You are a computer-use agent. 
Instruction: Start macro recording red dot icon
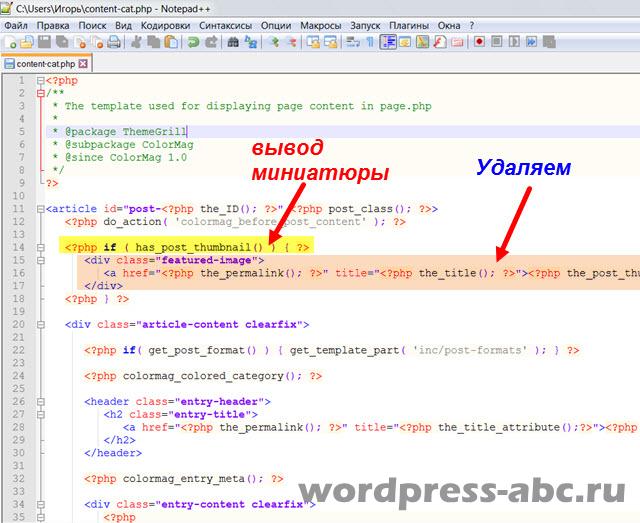[479, 42]
